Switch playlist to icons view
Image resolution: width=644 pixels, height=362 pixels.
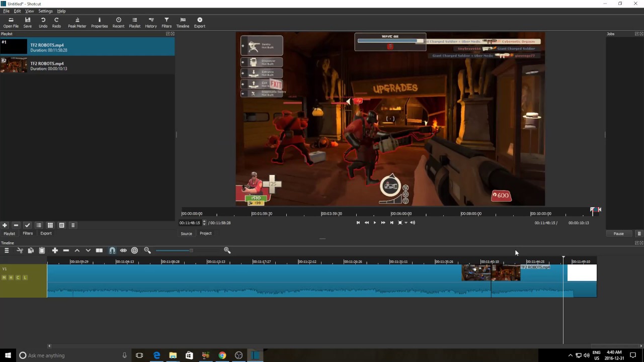61,225
